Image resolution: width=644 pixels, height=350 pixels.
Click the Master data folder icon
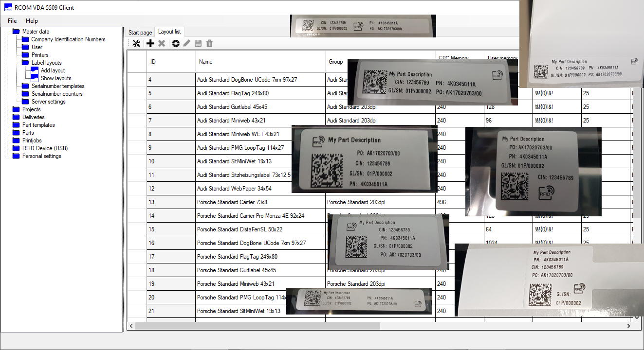point(16,32)
